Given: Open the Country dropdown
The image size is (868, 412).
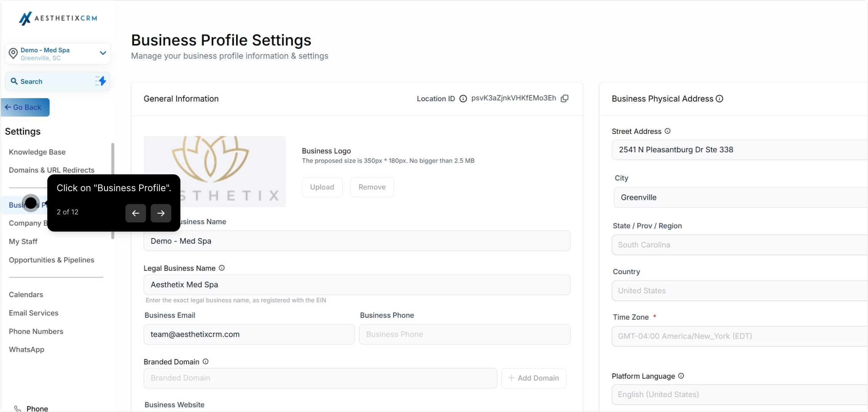Looking at the screenshot, I should click(x=740, y=291).
